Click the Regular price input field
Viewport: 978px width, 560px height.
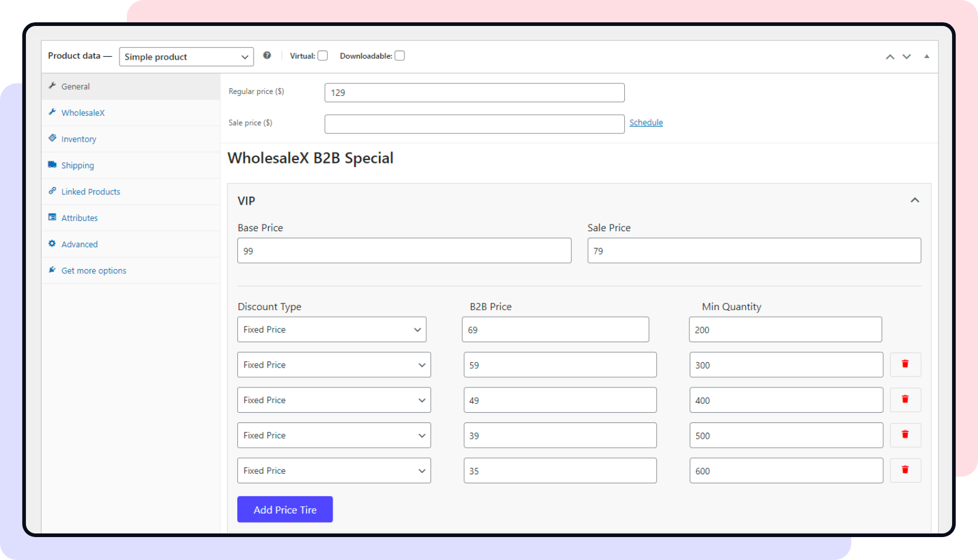[474, 93]
